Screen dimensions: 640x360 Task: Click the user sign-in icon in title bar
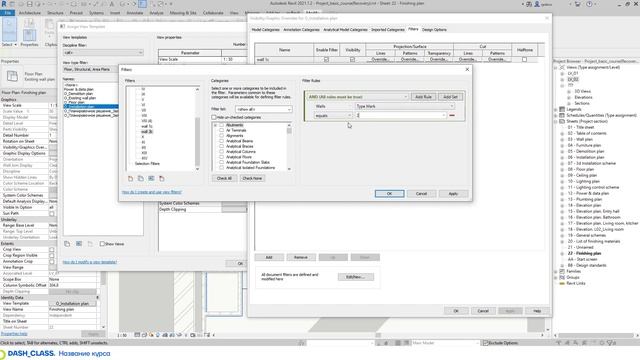point(537,4)
